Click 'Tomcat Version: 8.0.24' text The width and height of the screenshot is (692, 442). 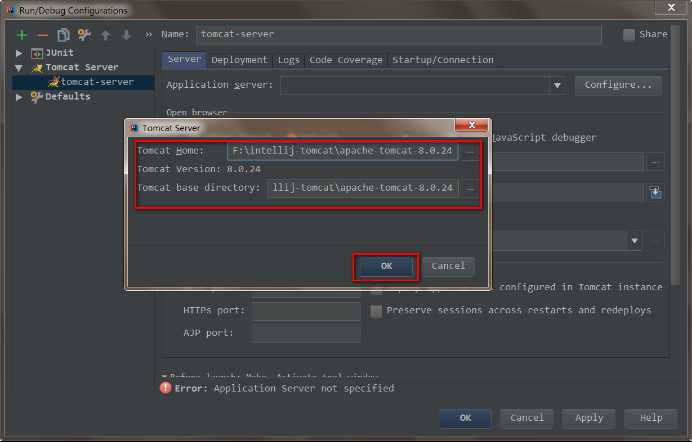click(x=199, y=169)
